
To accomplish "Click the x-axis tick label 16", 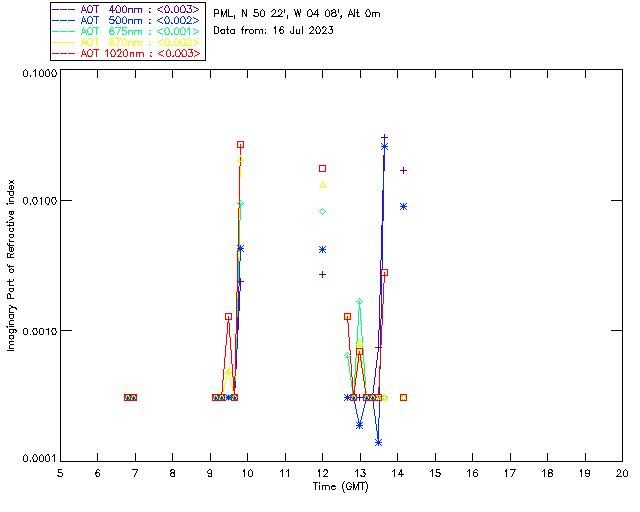I will pyautogui.click(x=472, y=473).
